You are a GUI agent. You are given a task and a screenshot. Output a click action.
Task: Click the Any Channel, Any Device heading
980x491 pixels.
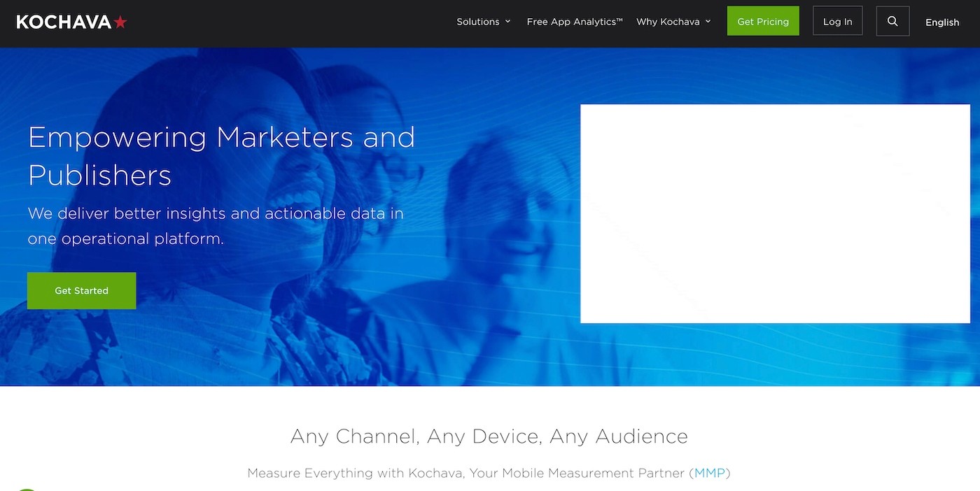(489, 436)
